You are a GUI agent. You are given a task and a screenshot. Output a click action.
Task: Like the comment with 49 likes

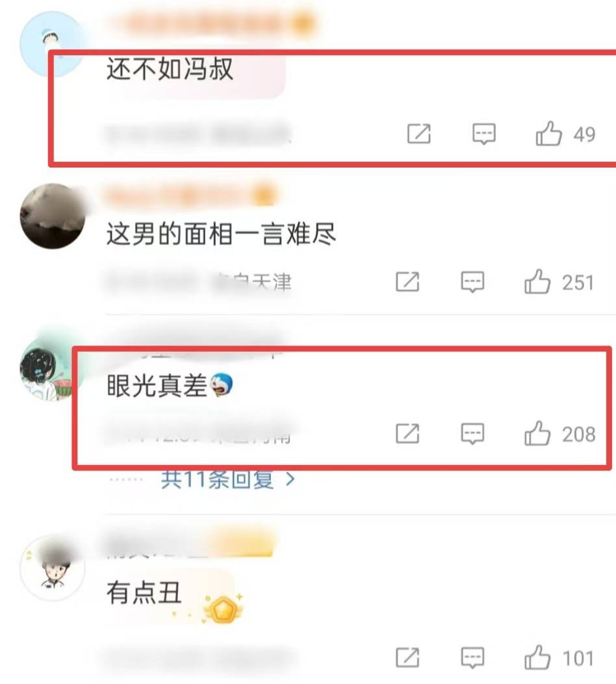pos(549,133)
